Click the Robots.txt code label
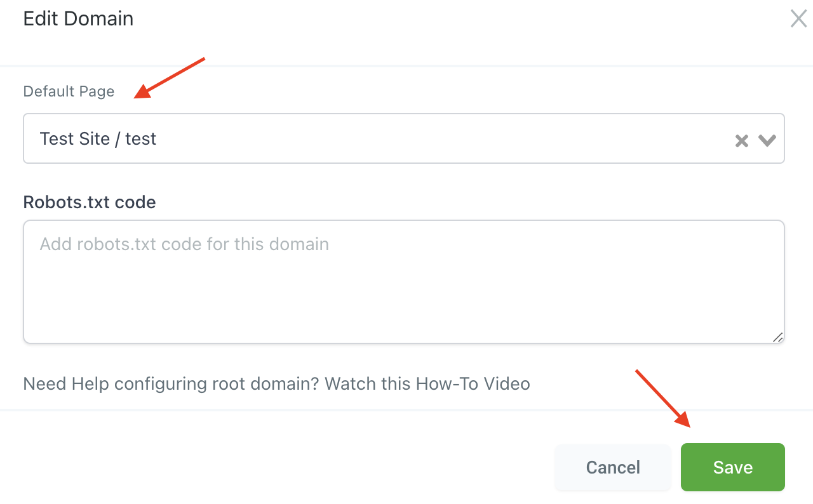 tap(90, 202)
